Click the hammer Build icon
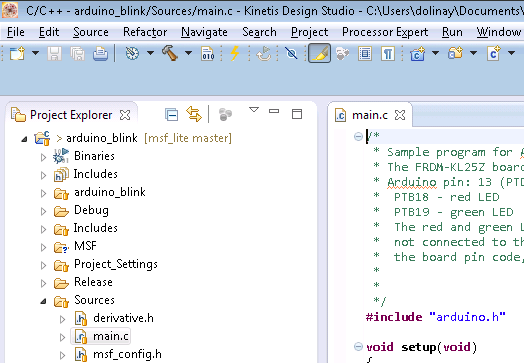Screen dimensions: 524x363 170,53
